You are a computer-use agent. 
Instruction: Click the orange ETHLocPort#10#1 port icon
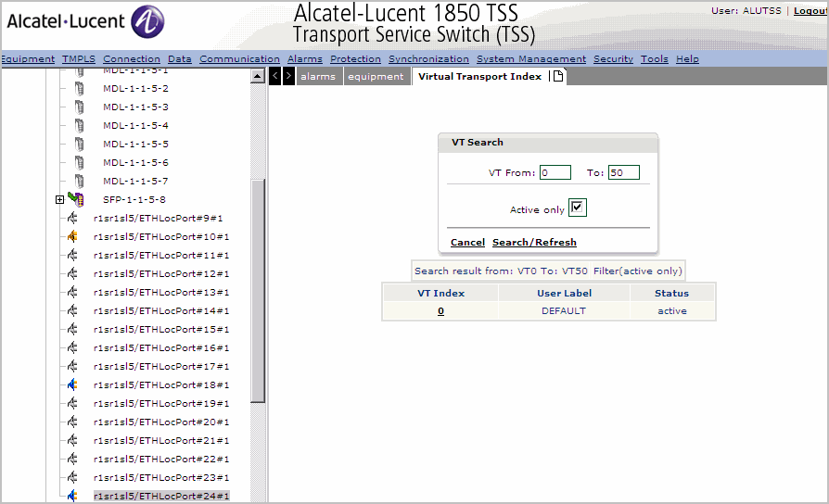(72, 236)
